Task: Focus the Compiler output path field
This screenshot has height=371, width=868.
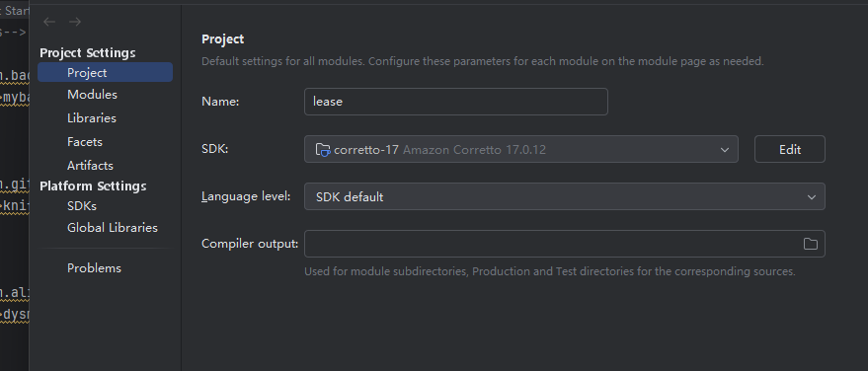Action: click(565, 244)
